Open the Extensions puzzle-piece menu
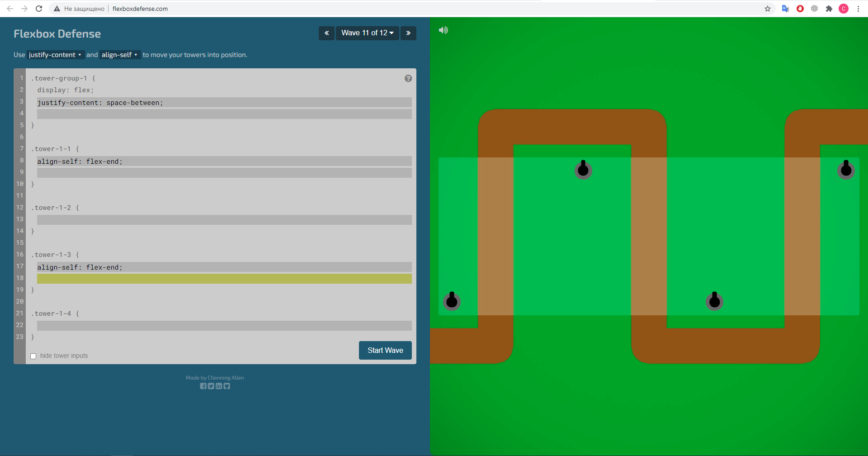This screenshot has width=868, height=456. [829, 9]
